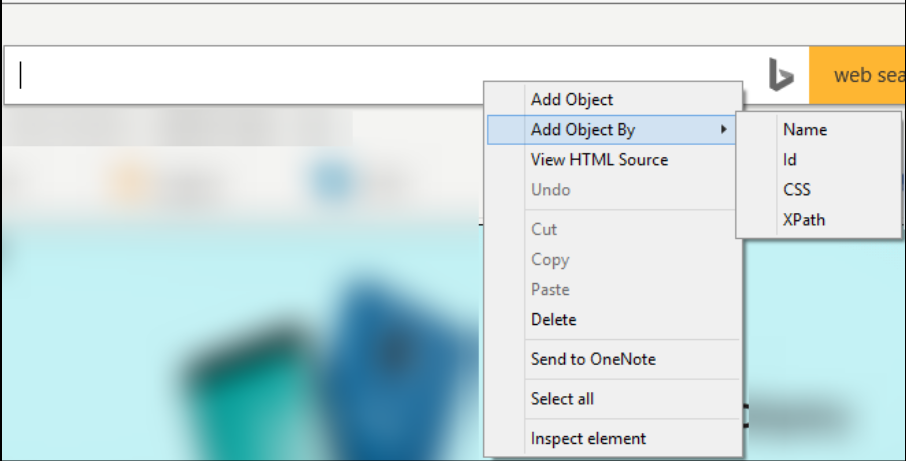Choose Select all from the menu
Screen dimensions: 906x461
point(562,398)
